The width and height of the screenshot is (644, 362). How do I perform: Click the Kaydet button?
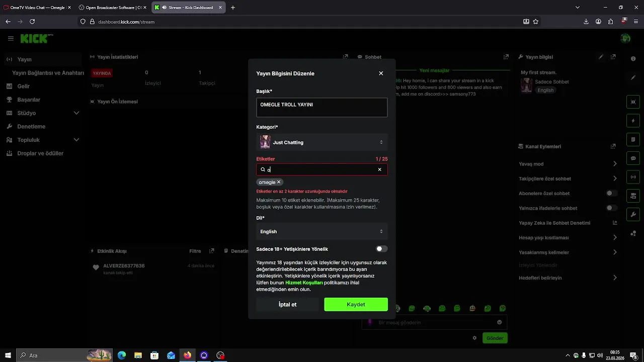click(356, 304)
